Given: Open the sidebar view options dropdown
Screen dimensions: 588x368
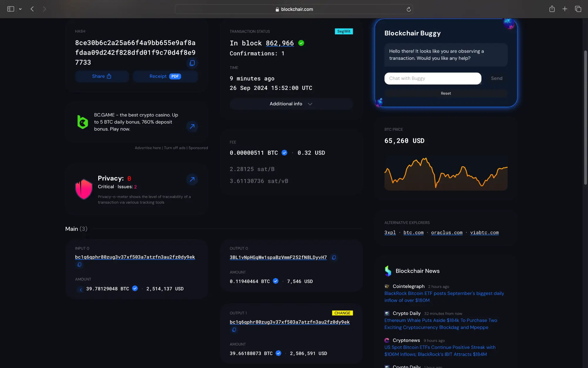Looking at the screenshot, I should coord(20,9).
